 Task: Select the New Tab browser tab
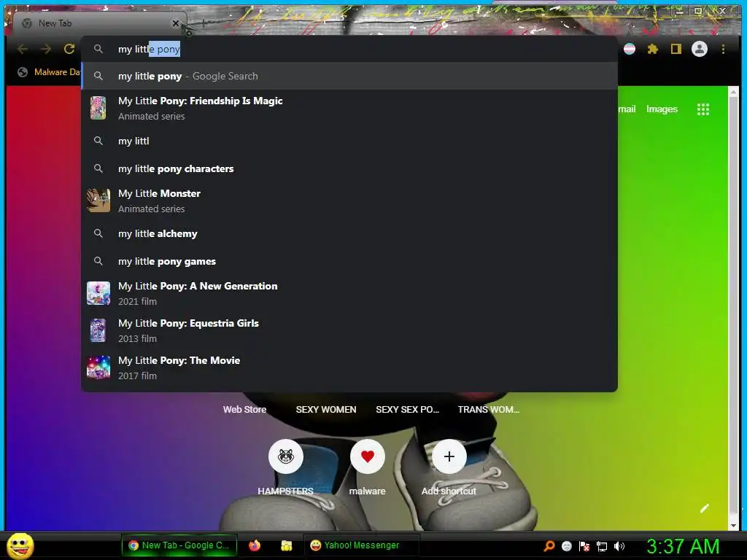pyautogui.click(x=99, y=23)
